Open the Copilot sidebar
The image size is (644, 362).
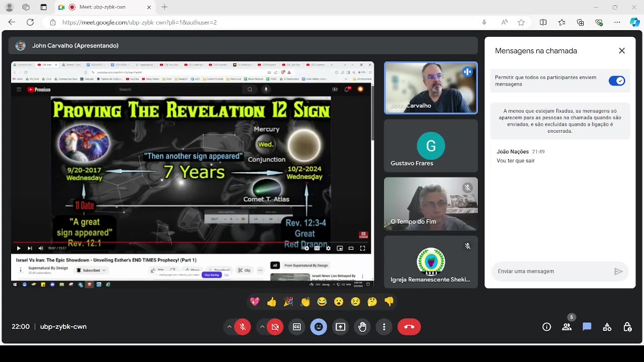click(x=635, y=22)
